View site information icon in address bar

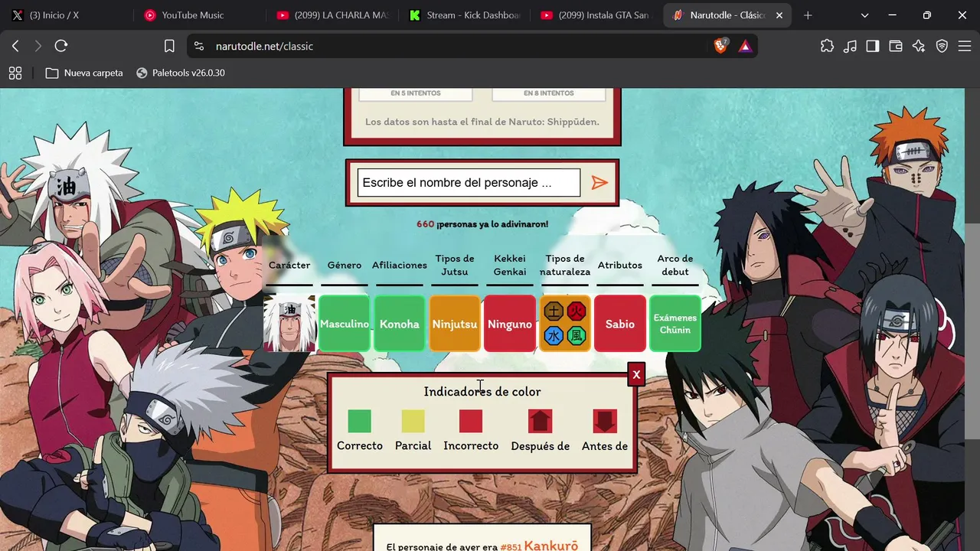point(199,46)
